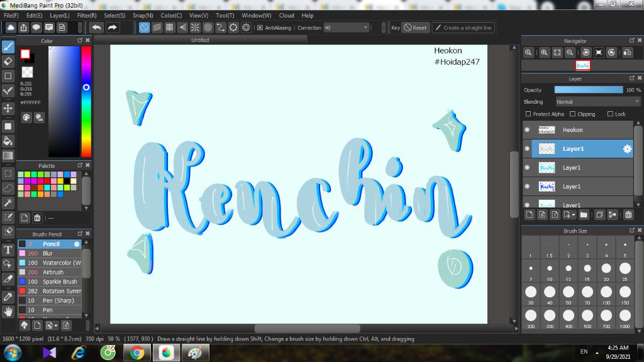The height and width of the screenshot is (362, 644).
Task: Open the File menu
Action: (x=11, y=16)
